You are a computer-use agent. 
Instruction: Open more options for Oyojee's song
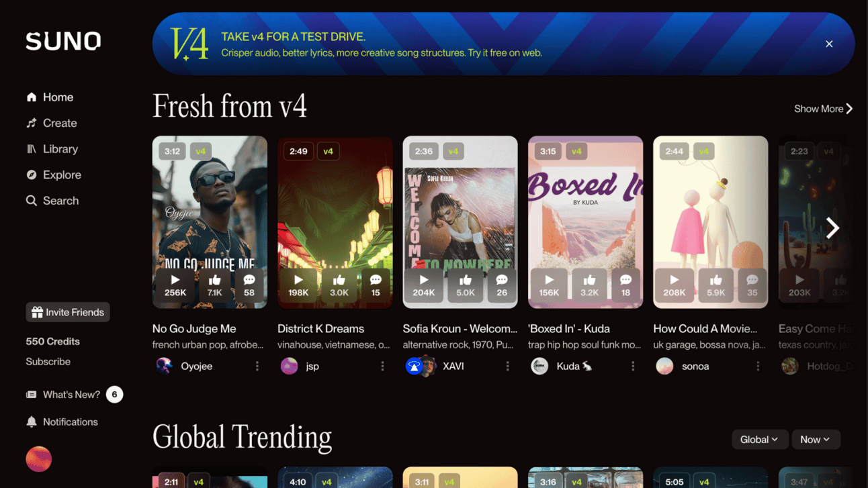click(x=257, y=366)
